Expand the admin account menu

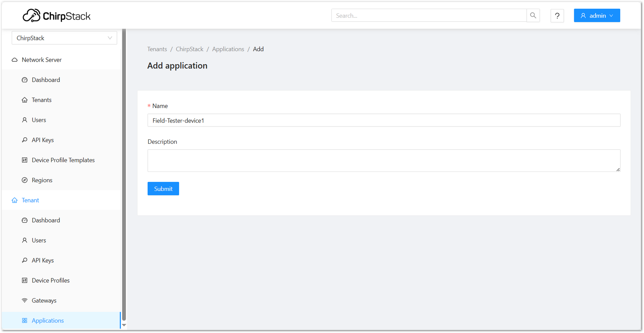[597, 15]
